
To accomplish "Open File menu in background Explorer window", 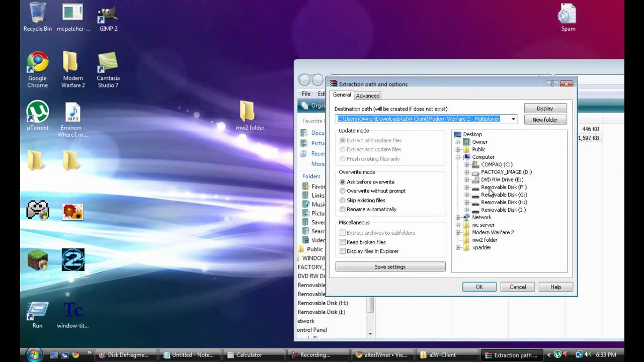I will coord(306,94).
